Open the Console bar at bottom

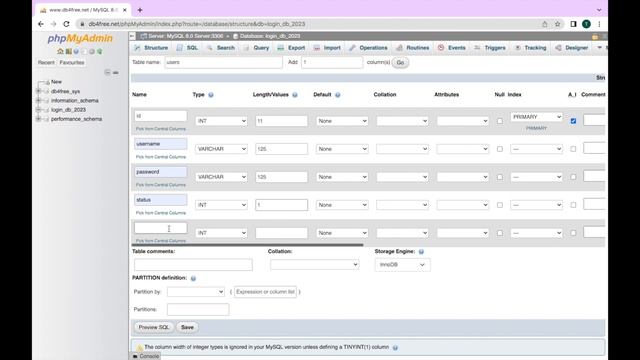tap(146, 356)
